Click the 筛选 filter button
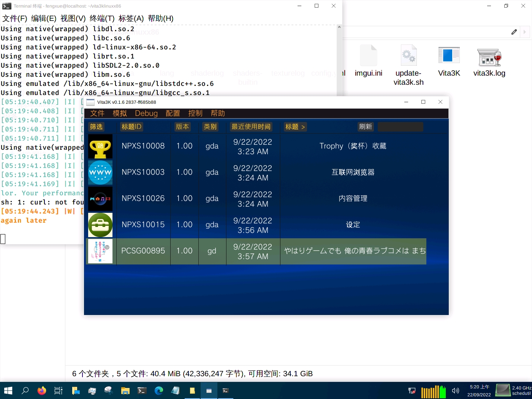Screen dimensions: 532x399 (96, 127)
